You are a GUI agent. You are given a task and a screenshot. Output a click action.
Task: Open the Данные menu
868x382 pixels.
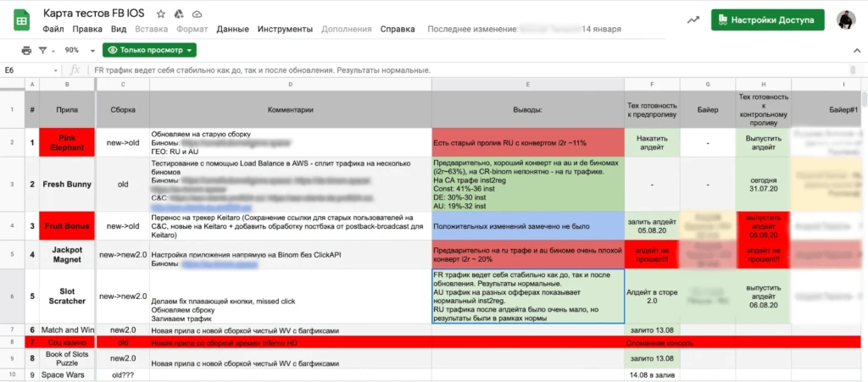(232, 30)
